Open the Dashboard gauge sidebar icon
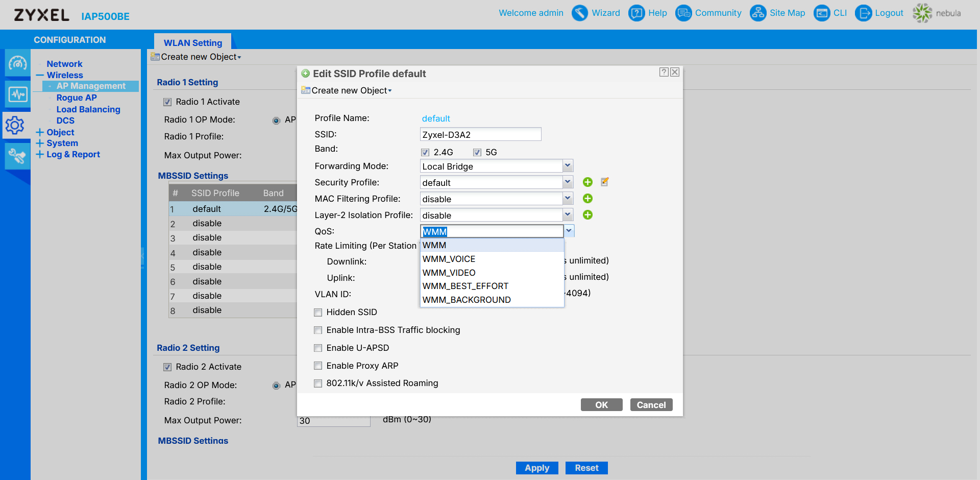The width and height of the screenshot is (980, 480). (x=18, y=63)
